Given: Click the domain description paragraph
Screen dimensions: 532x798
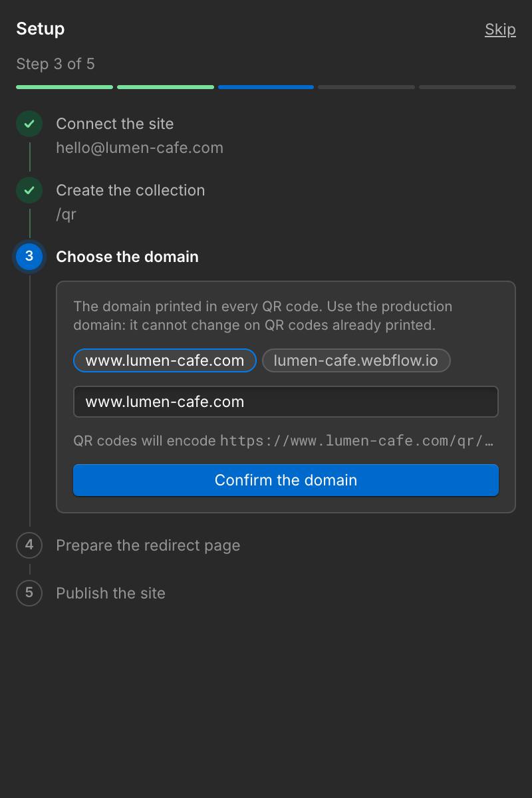Looking at the screenshot, I should click(x=263, y=316).
